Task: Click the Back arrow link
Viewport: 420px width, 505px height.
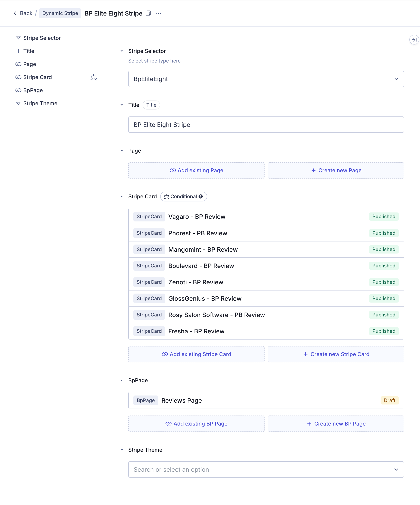Action: pos(23,13)
